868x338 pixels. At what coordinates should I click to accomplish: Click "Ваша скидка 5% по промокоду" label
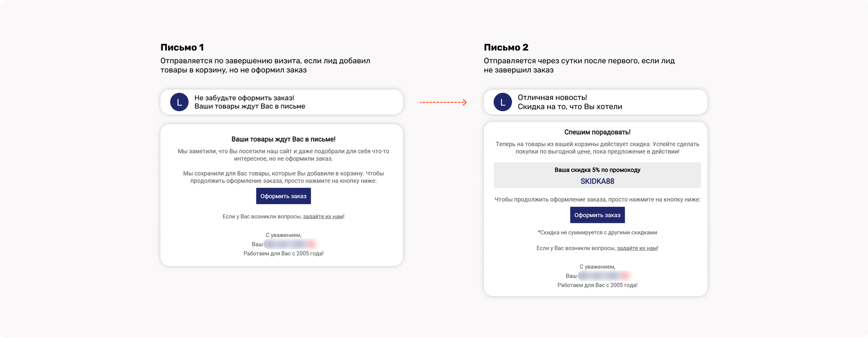click(597, 170)
